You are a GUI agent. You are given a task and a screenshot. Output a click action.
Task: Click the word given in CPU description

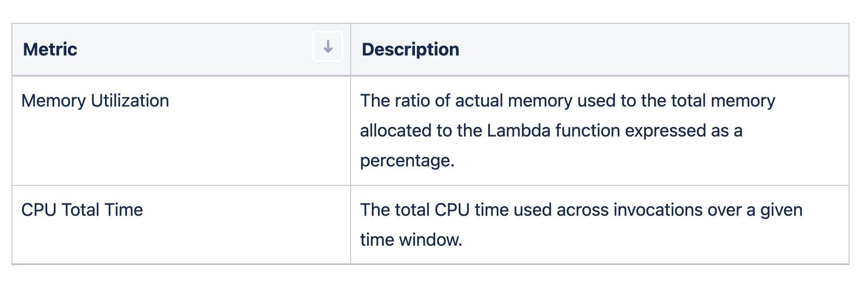click(x=781, y=210)
